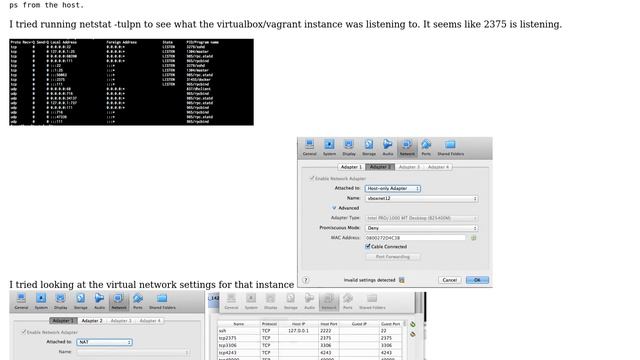Viewport: 640px width, 360px height.
Task: Click the add port forwarding rule icon
Action: coord(413,324)
